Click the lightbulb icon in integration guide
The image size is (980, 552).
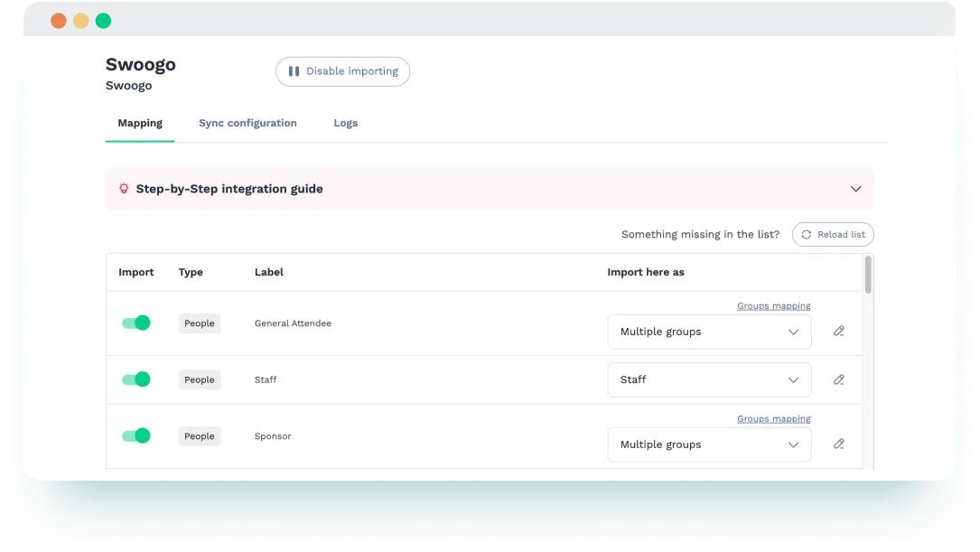(x=124, y=188)
